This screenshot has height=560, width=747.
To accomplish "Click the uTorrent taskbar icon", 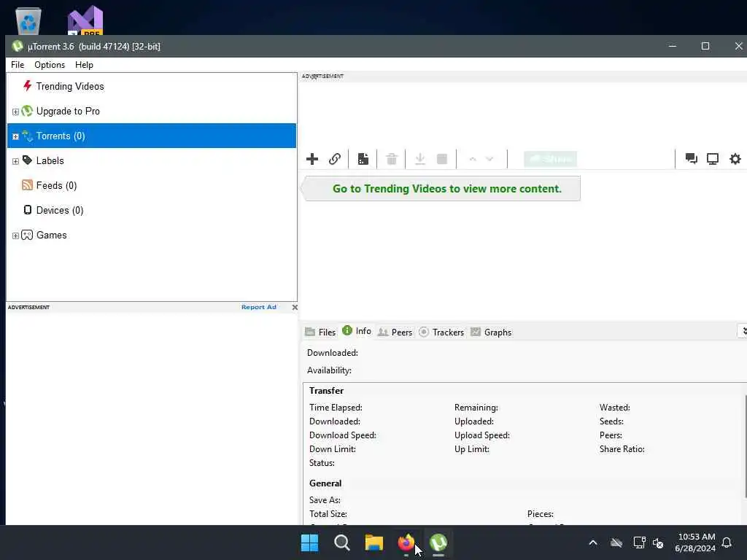I will 438,542.
